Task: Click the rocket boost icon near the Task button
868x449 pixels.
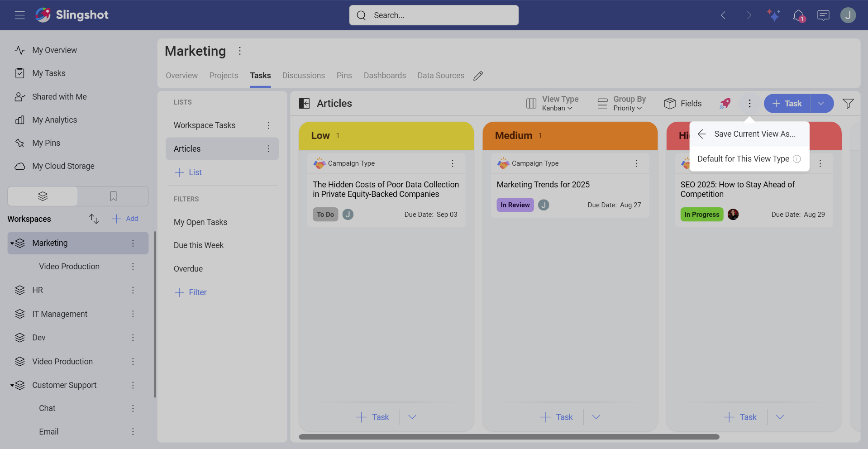Action: tap(725, 103)
